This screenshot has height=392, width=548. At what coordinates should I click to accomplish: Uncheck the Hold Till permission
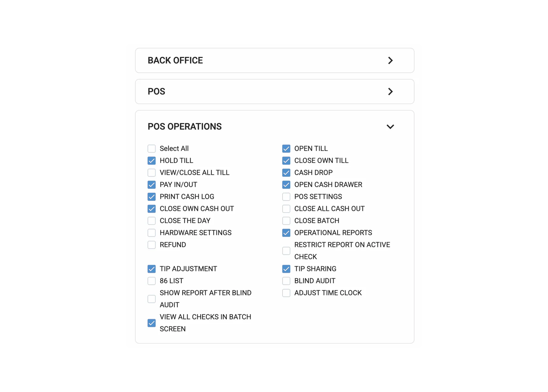151,161
